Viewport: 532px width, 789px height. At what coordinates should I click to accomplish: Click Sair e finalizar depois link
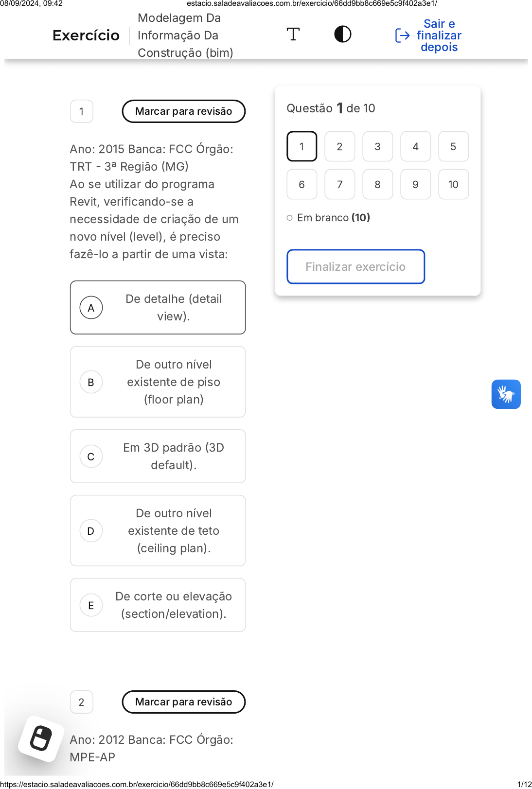pyautogui.click(x=439, y=35)
